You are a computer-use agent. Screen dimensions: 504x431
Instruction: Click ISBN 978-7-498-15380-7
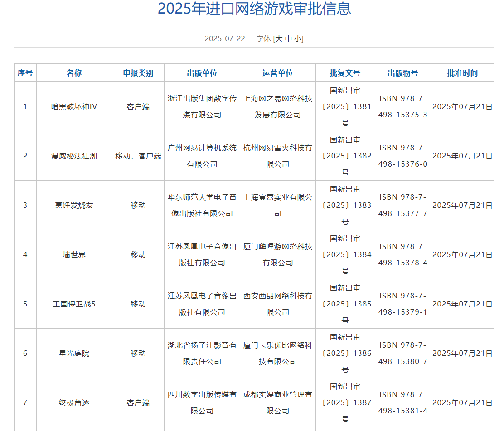(x=403, y=353)
